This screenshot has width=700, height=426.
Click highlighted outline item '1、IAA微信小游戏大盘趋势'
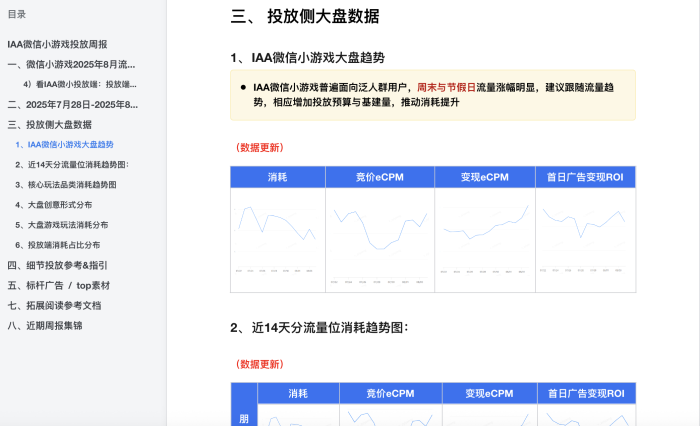[64, 145]
